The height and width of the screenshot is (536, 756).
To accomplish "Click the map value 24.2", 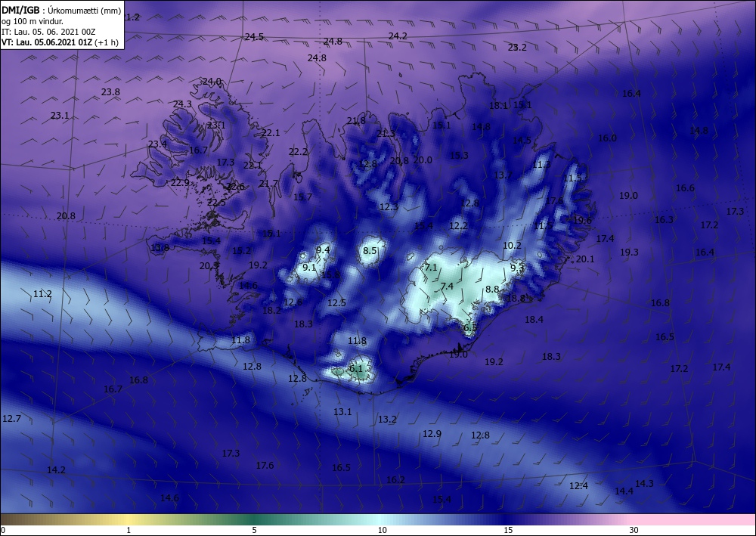I will coord(398,36).
